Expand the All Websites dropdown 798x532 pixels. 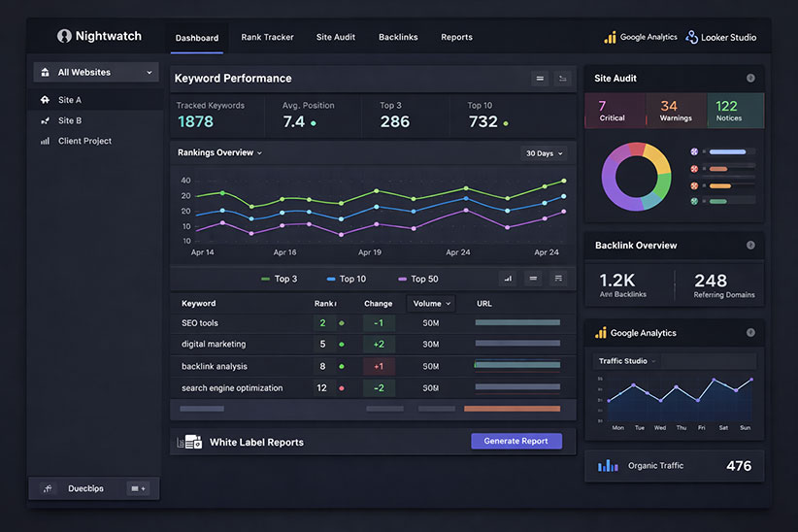[x=96, y=72]
